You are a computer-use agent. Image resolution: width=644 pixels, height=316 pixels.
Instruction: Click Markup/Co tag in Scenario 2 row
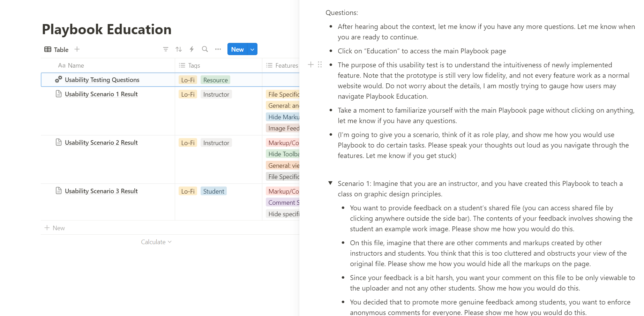(283, 143)
